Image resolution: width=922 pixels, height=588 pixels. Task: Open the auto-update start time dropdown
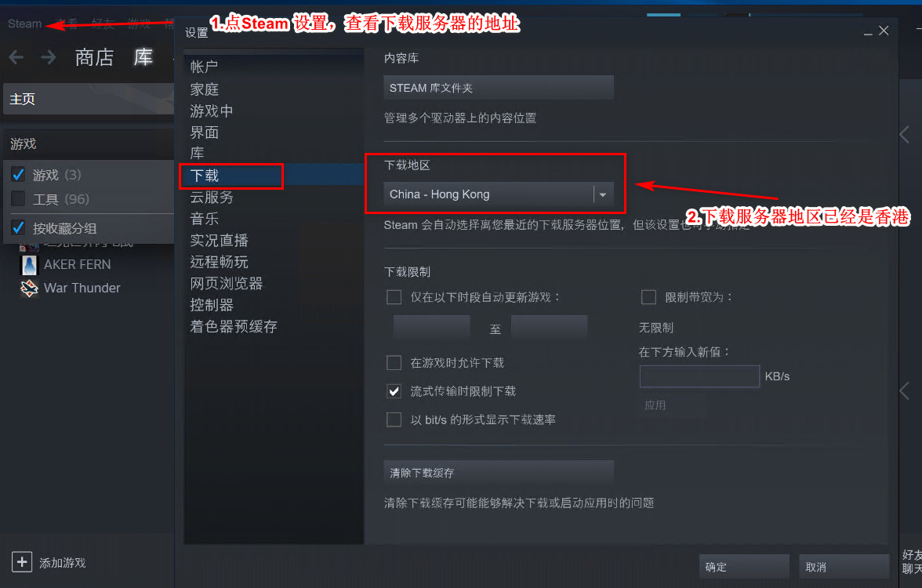431,327
